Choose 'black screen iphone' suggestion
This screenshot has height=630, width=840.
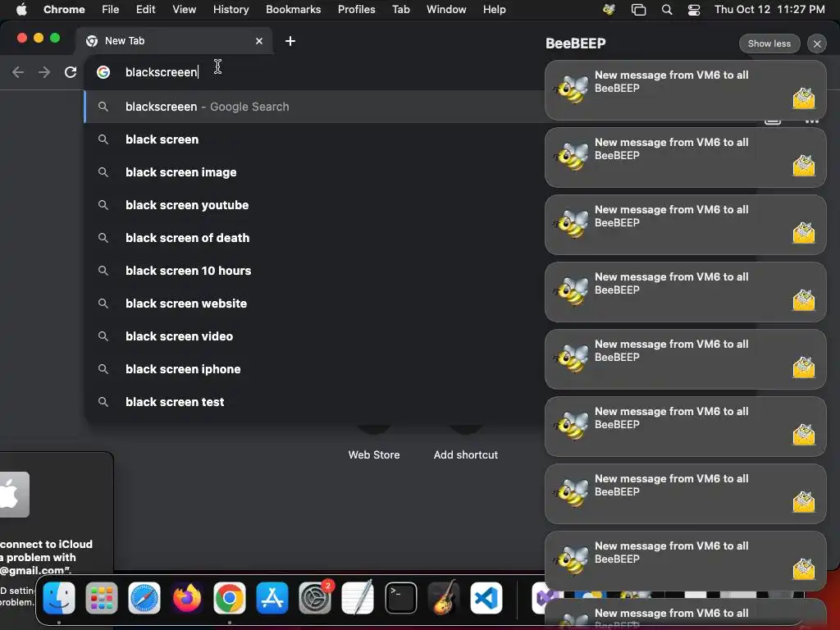click(314, 369)
